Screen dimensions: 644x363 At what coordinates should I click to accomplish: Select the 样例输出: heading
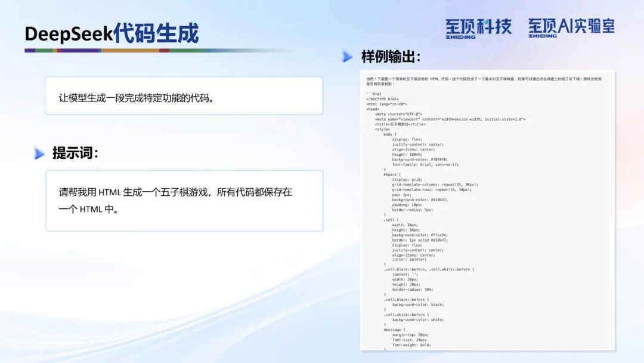point(391,57)
